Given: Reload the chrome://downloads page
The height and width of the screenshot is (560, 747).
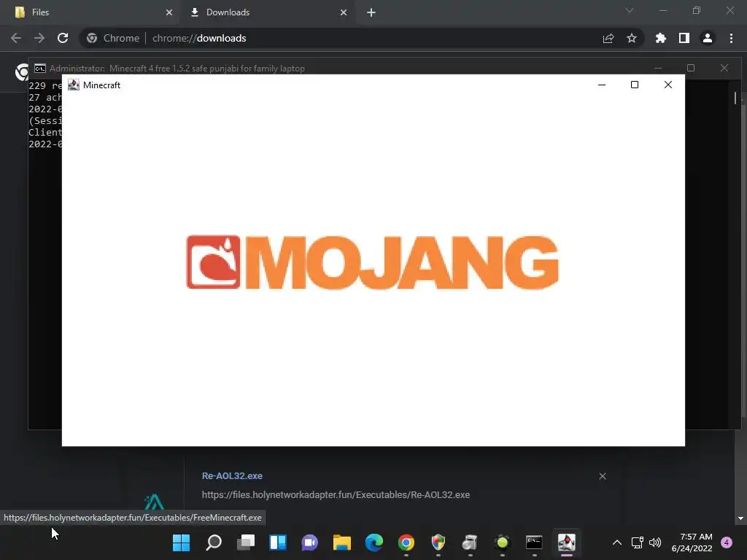Looking at the screenshot, I should [63, 38].
